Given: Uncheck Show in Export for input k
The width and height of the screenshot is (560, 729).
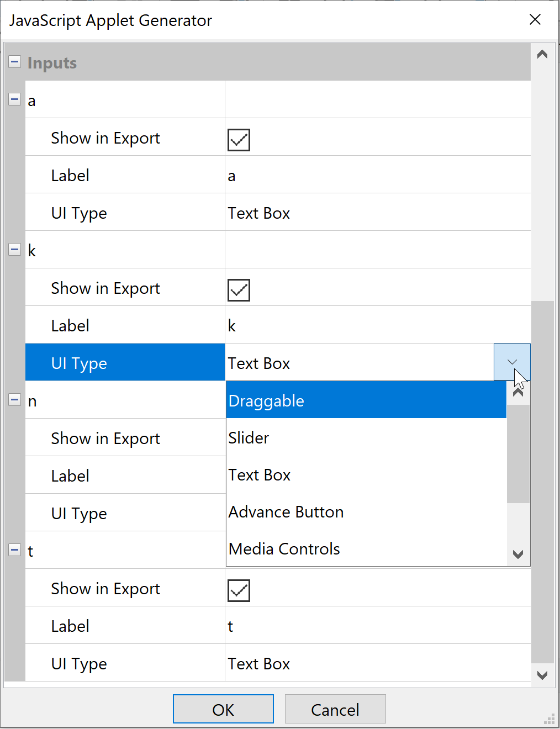Looking at the screenshot, I should [239, 290].
